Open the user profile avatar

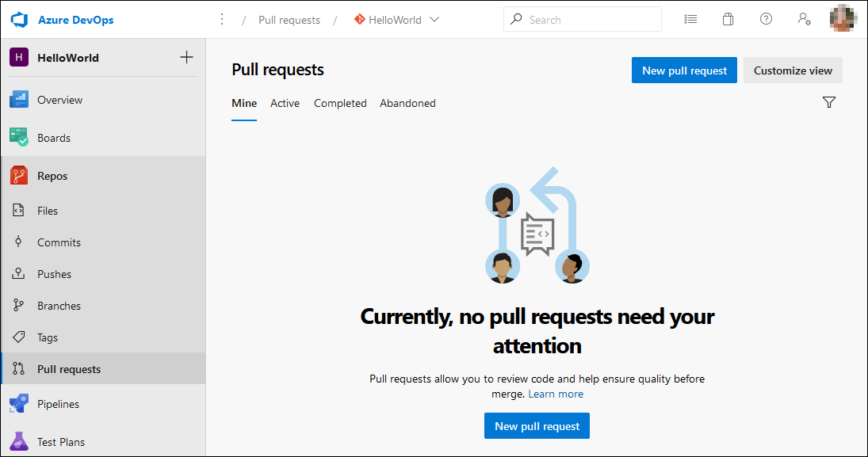(843, 19)
